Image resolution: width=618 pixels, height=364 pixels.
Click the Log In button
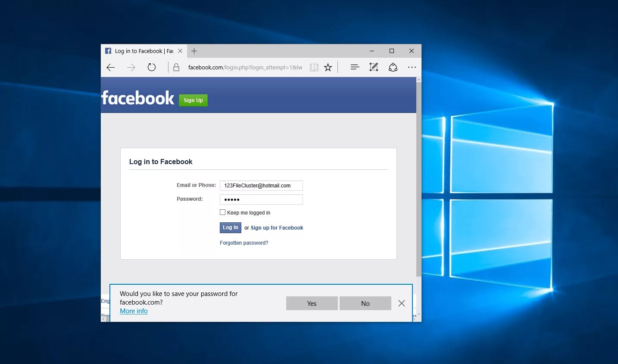tap(231, 227)
